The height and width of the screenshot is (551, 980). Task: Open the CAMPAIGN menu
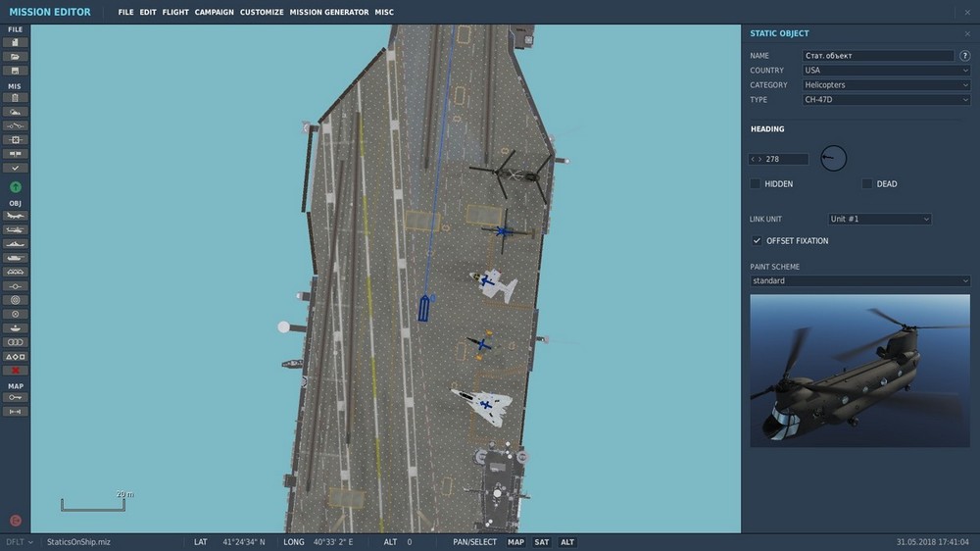(214, 12)
